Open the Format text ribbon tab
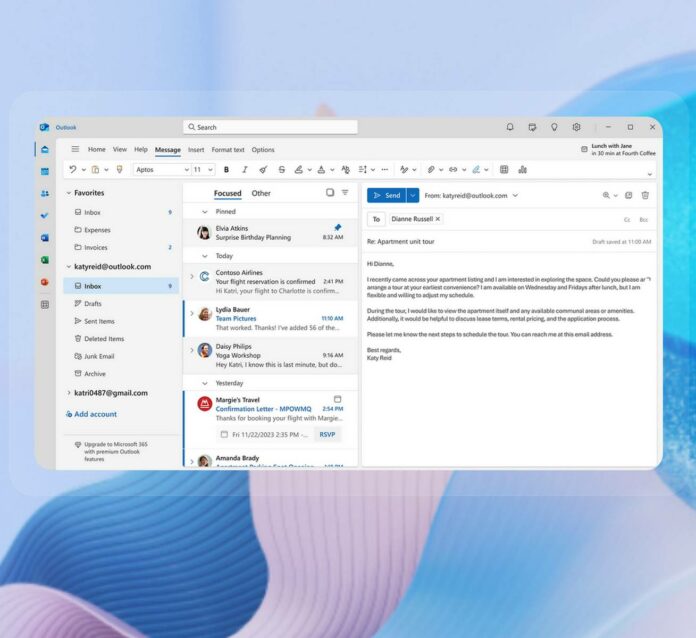The width and height of the screenshot is (696, 638). tap(228, 150)
